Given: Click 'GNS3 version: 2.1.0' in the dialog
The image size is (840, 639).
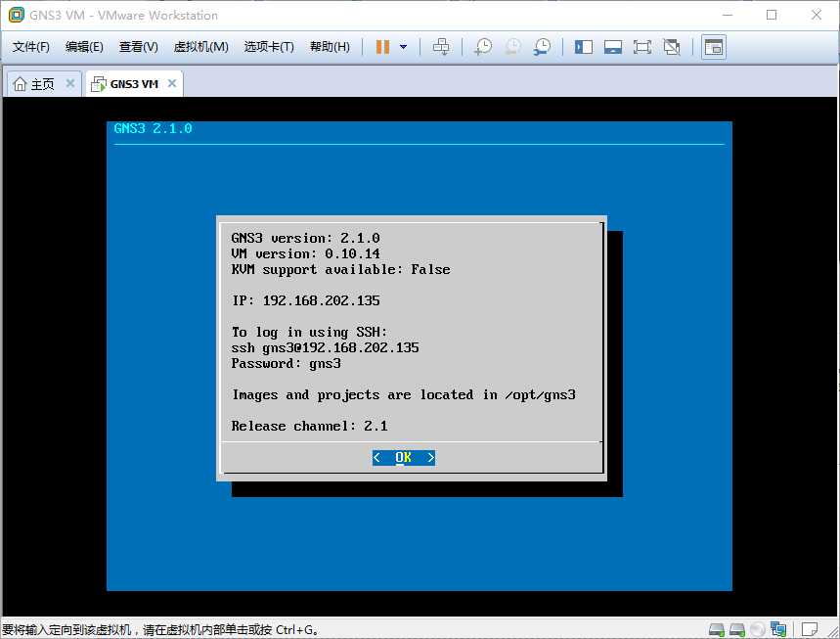Looking at the screenshot, I should 305,238.
